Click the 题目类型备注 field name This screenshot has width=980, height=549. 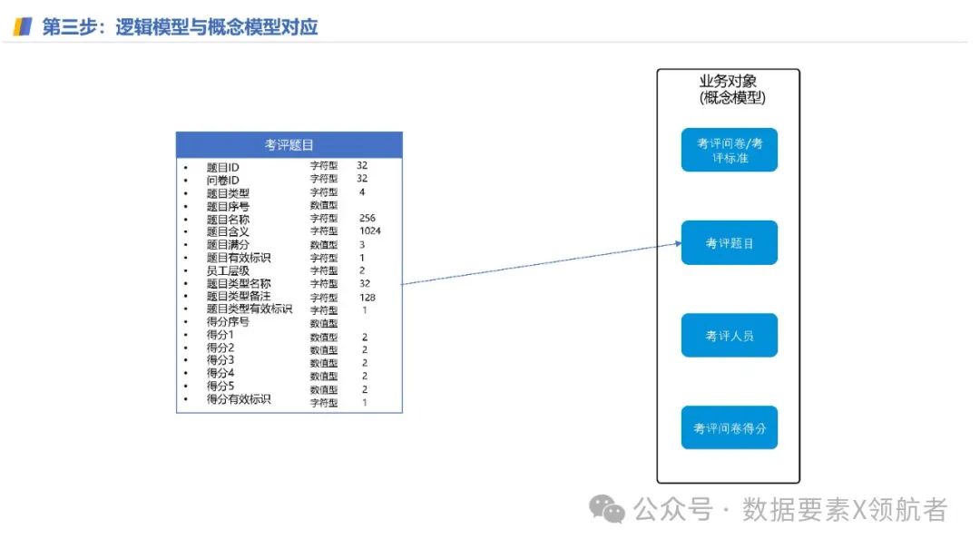(x=239, y=297)
